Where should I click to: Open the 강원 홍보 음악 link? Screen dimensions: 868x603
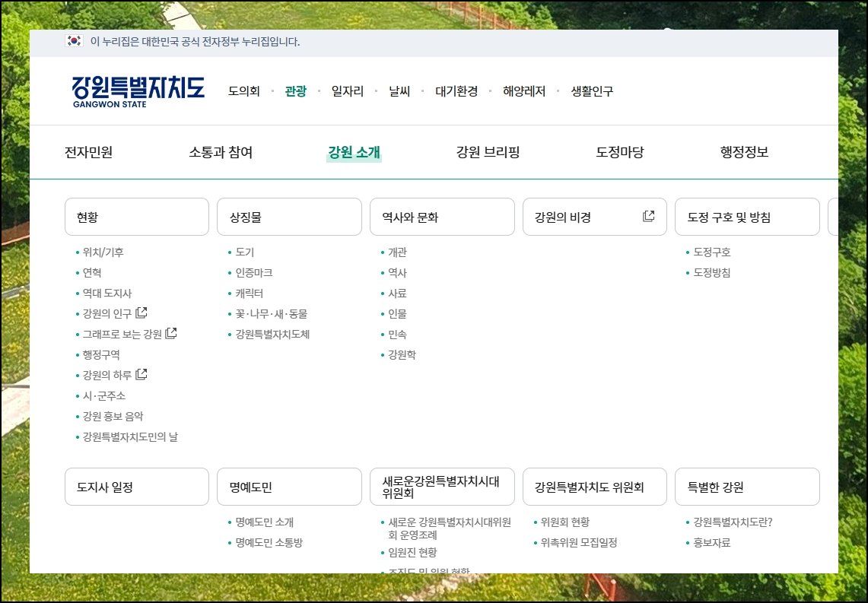[x=113, y=416]
